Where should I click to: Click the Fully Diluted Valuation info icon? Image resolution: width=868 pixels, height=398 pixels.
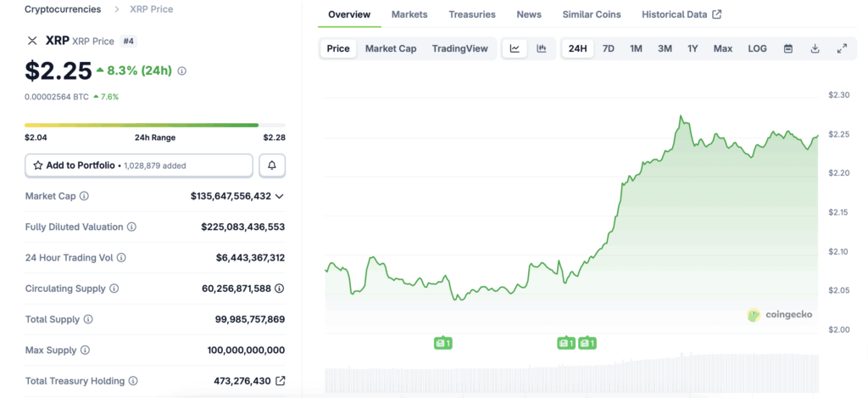131,227
